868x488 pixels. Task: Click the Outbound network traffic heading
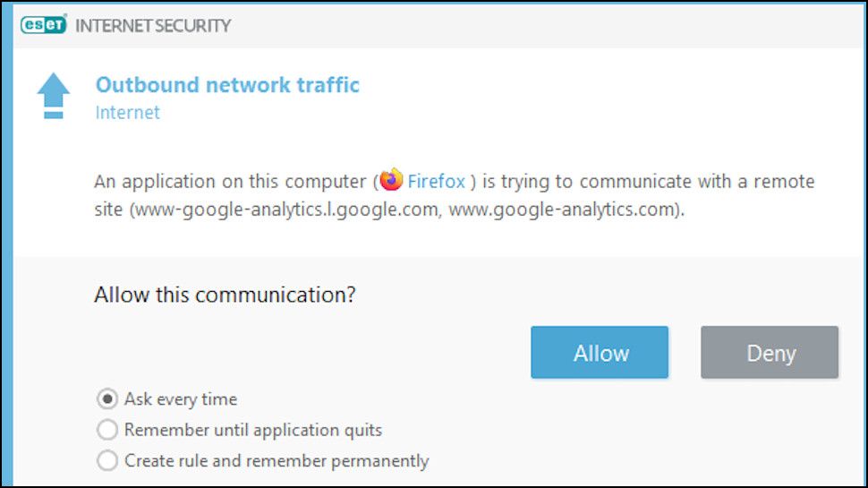click(227, 85)
